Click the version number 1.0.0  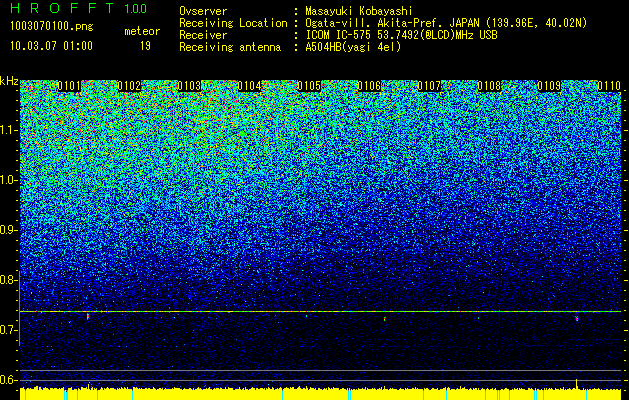136,9
